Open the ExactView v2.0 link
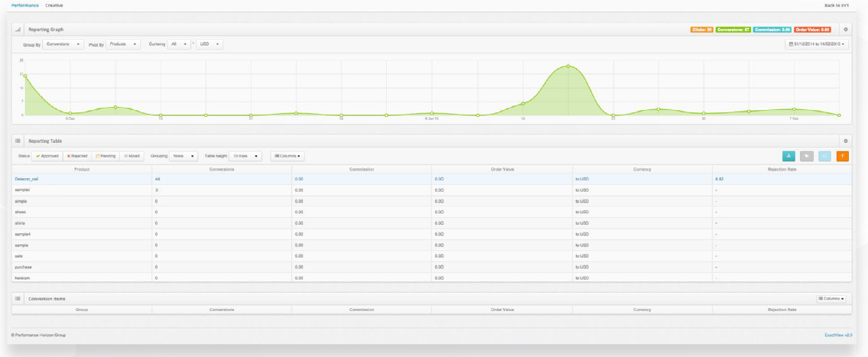 pyautogui.click(x=838, y=335)
